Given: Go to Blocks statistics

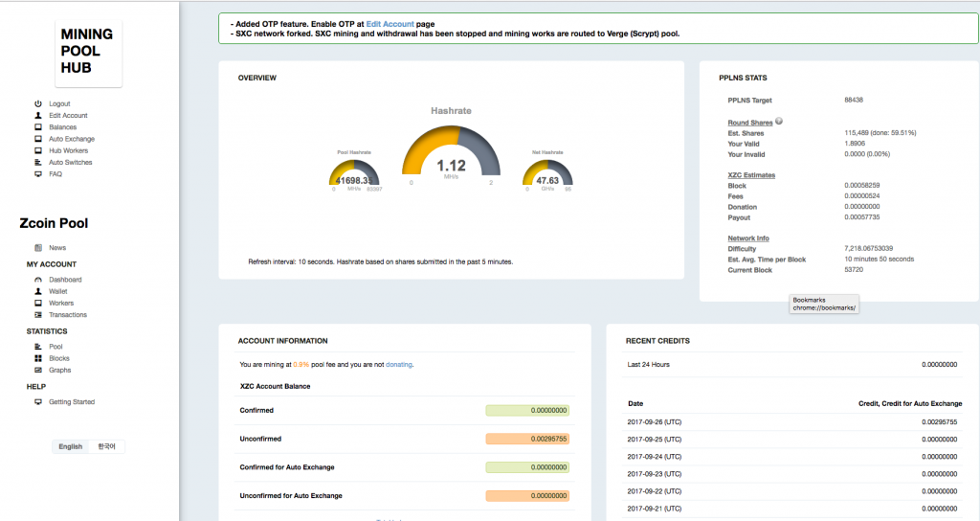Looking at the screenshot, I should 59,358.
